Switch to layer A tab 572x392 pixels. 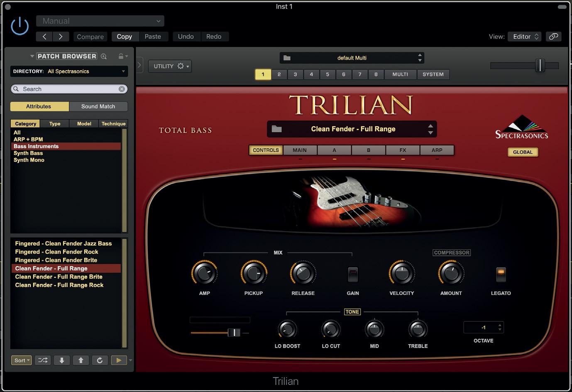(334, 150)
